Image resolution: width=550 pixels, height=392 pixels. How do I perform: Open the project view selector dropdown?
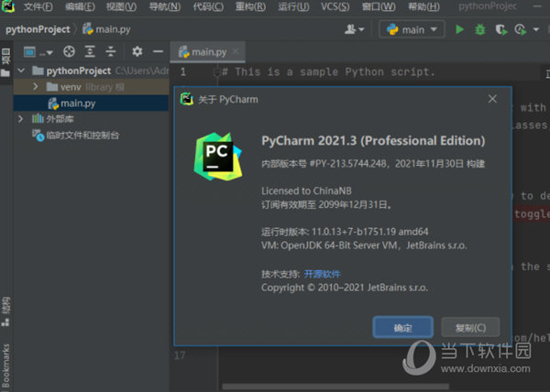pyautogui.click(x=38, y=52)
